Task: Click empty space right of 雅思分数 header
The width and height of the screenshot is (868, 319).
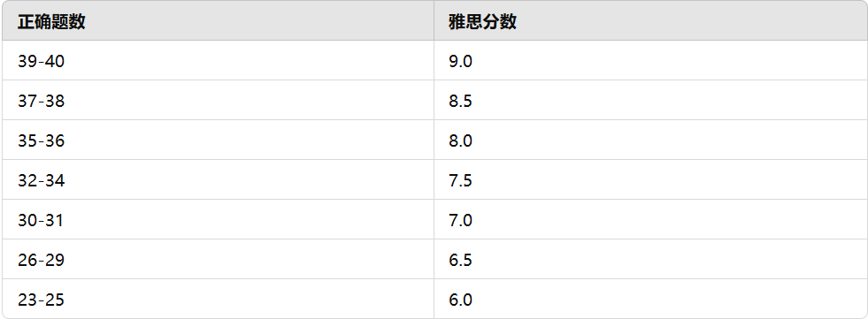Action: (692, 20)
